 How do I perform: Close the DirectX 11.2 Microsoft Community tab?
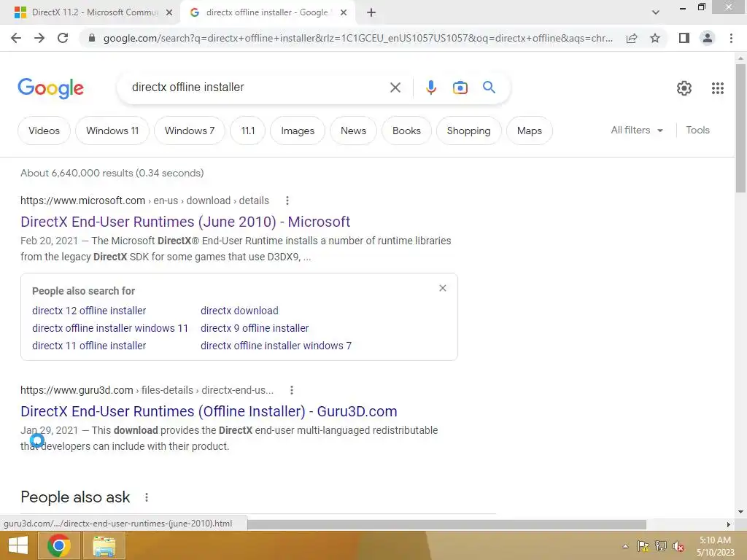point(169,13)
